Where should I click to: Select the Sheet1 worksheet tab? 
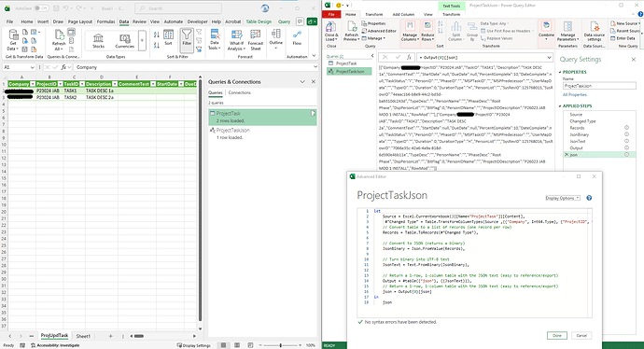(x=83, y=336)
